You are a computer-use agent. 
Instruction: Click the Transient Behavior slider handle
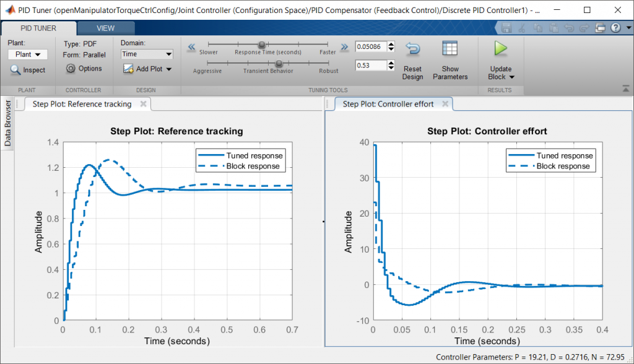279,63
